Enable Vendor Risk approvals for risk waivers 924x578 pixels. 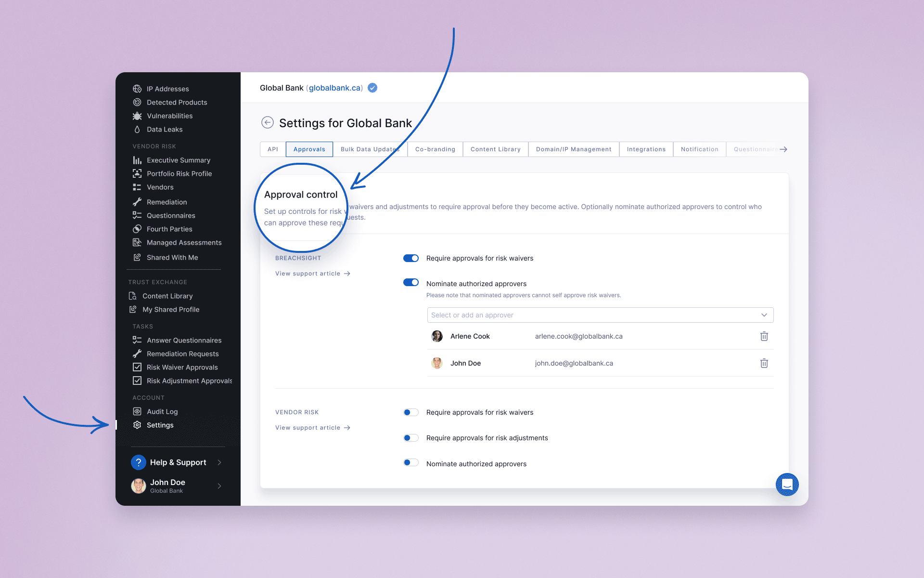coord(411,412)
